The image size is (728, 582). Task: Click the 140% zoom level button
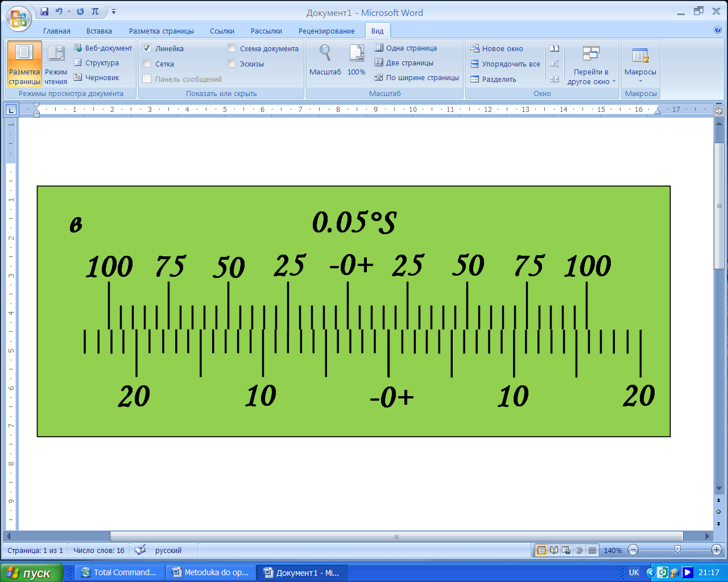[613, 550]
